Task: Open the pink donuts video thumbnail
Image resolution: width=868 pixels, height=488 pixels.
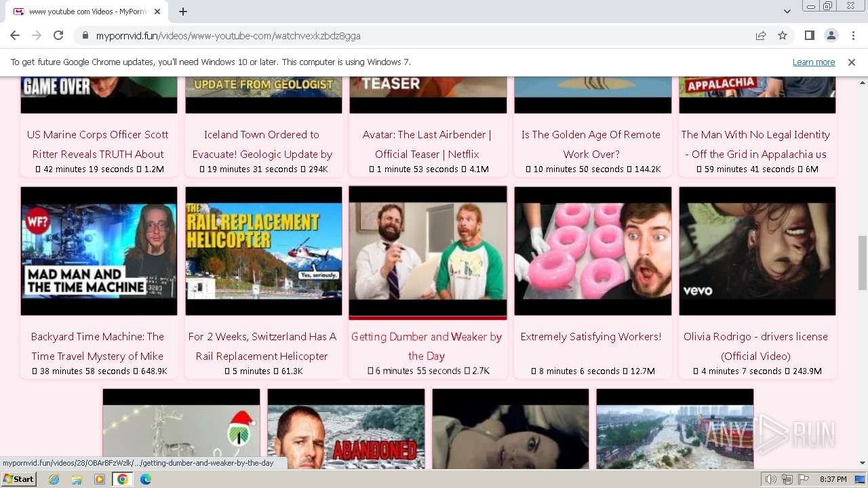Action: click(593, 251)
